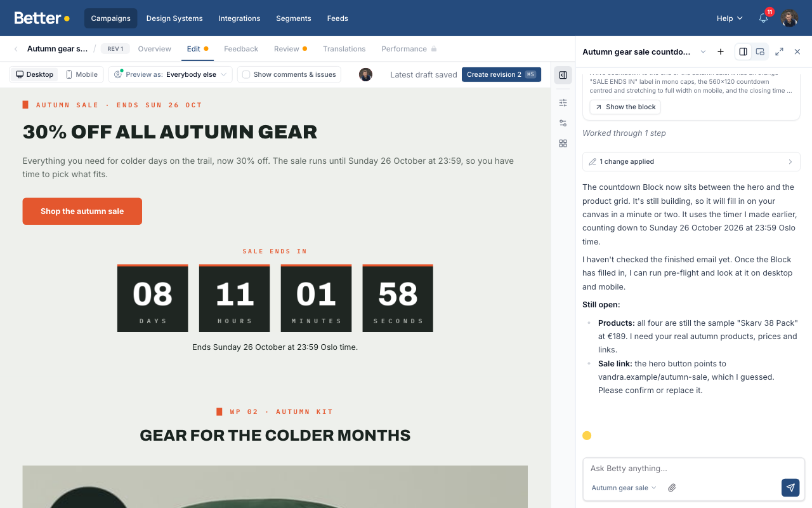Collapse the side panel toggle icon

pos(563,75)
